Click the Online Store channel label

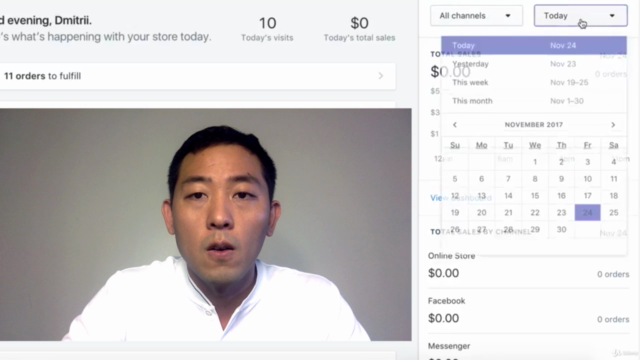[451, 256]
